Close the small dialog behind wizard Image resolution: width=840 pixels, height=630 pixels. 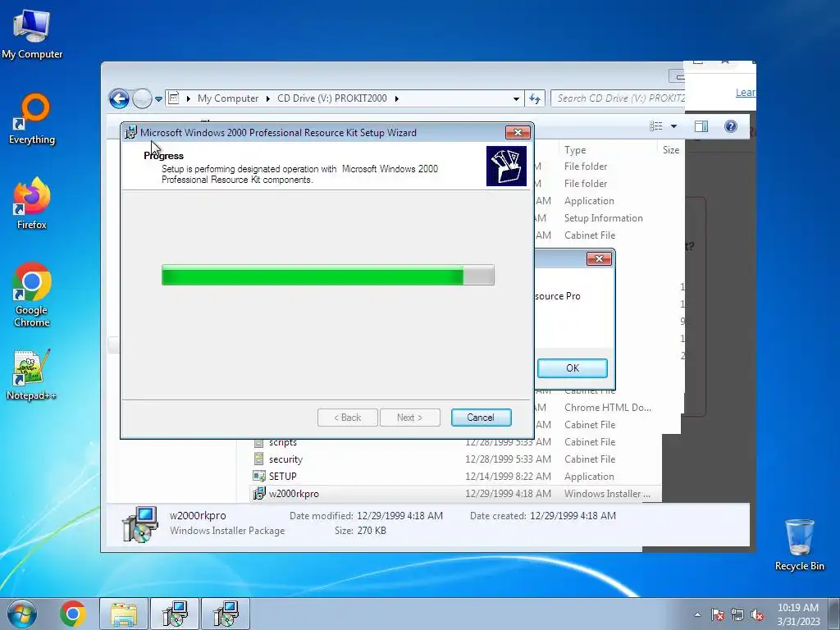[599, 259]
